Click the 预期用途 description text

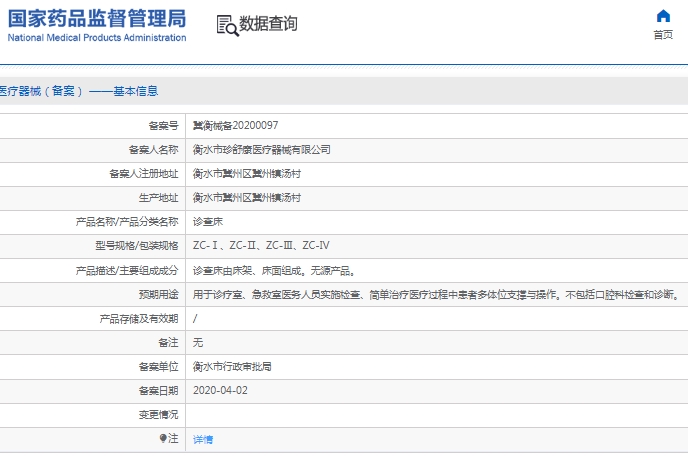437,295
